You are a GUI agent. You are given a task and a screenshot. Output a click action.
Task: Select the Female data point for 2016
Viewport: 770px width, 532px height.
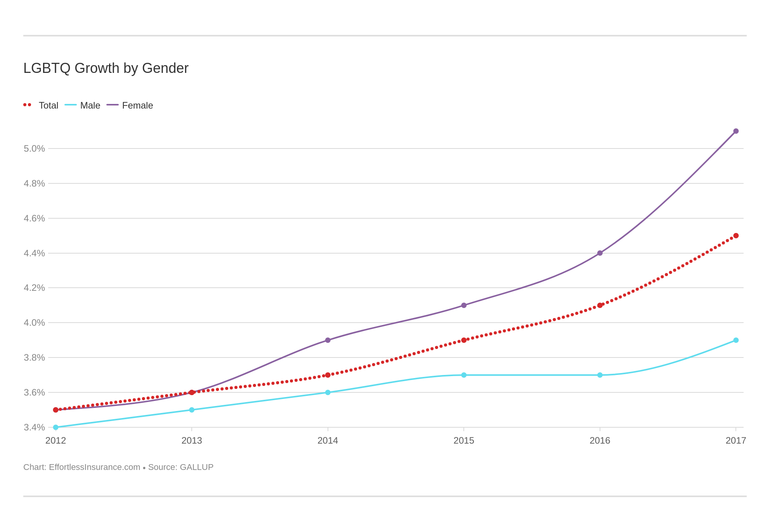(x=600, y=253)
